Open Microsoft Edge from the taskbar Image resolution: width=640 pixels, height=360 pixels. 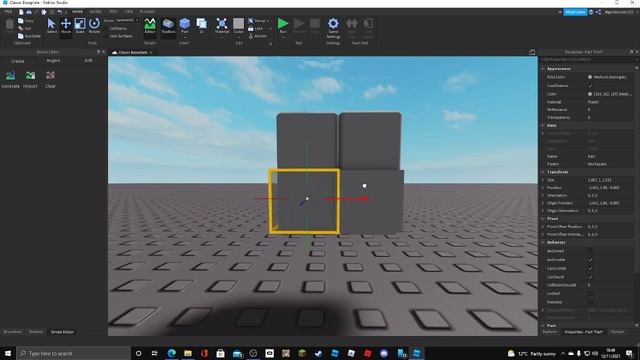[171, 353]
